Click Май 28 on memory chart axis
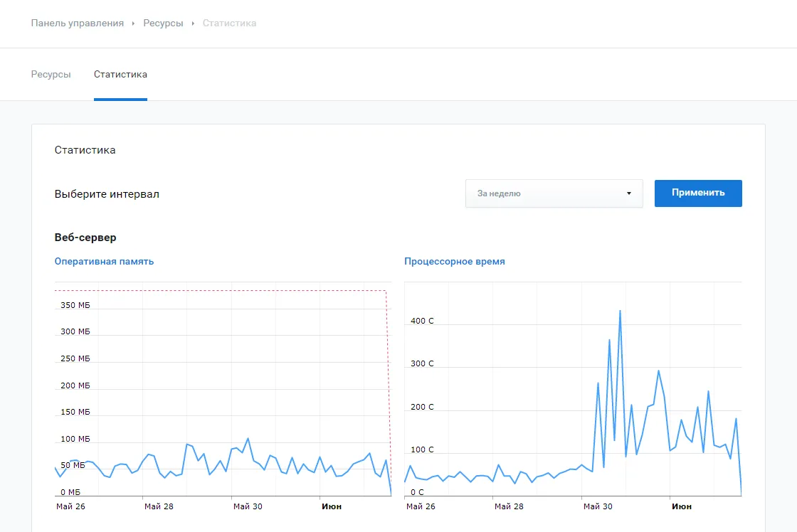 coord(159,506)
